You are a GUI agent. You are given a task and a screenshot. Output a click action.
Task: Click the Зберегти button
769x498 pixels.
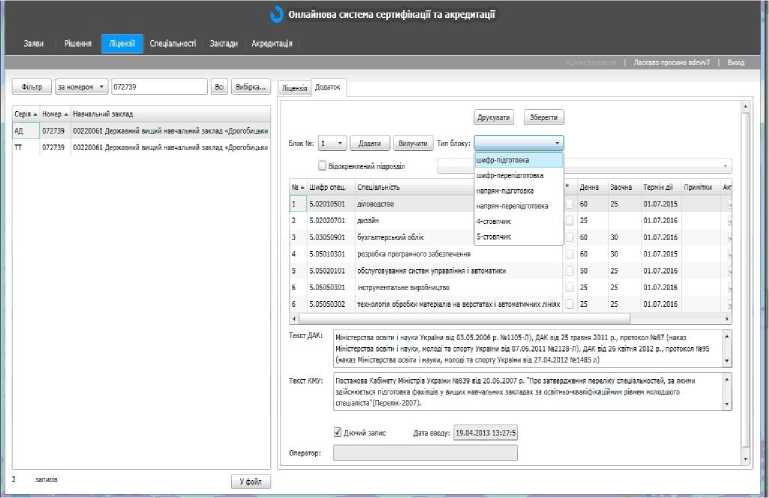[543, 118]
